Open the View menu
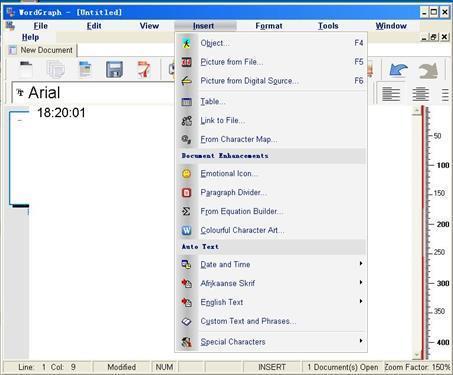 coord(149,26)
